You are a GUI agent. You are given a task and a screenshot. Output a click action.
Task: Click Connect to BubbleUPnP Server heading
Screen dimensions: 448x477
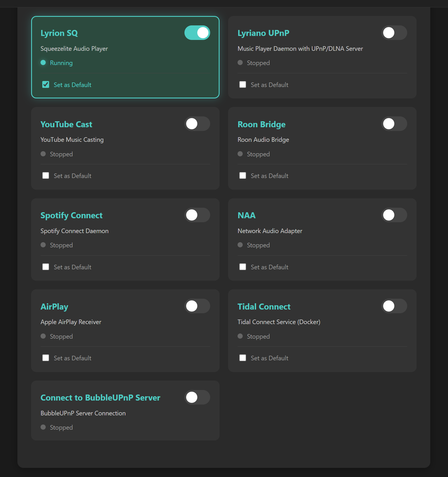pos(101,398)
